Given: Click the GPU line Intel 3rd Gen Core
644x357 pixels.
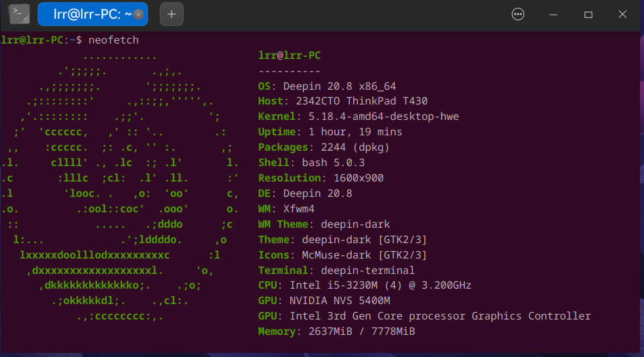Looking at the screenshot, I should tap(424, 316).
